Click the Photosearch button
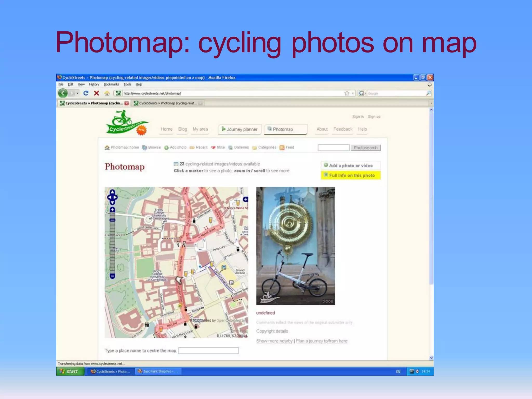The image size is (532, 399). (365, 148)
